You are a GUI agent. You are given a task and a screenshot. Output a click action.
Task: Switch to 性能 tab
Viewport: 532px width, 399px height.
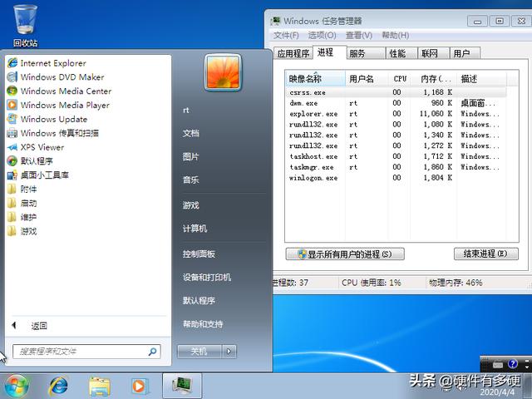pos(401,53)
